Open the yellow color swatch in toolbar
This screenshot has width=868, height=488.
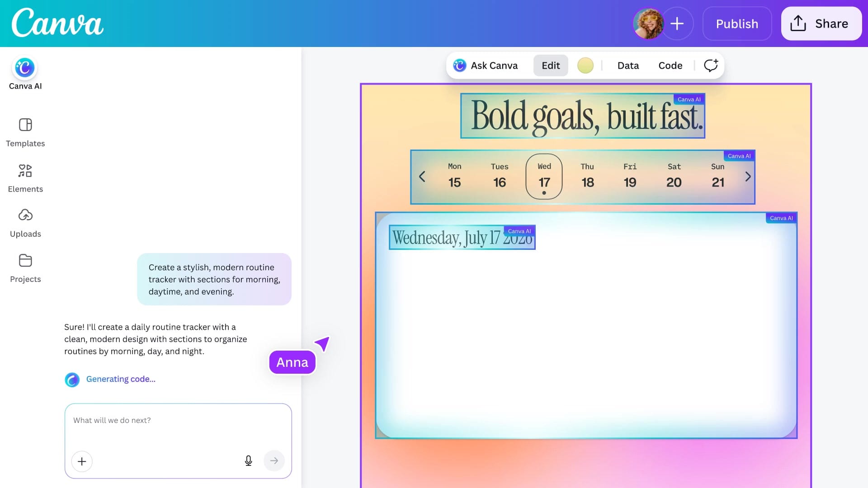(585, 66)
